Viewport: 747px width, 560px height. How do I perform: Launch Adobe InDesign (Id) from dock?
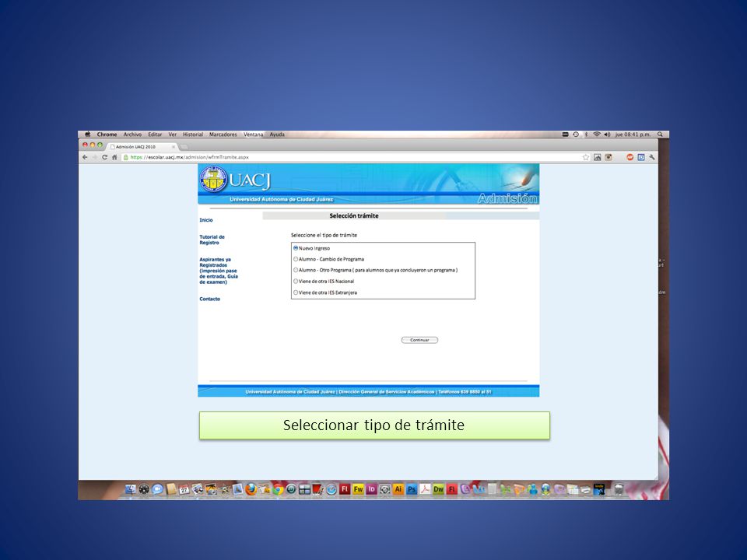pyautogui.click(x=372, y=489)
